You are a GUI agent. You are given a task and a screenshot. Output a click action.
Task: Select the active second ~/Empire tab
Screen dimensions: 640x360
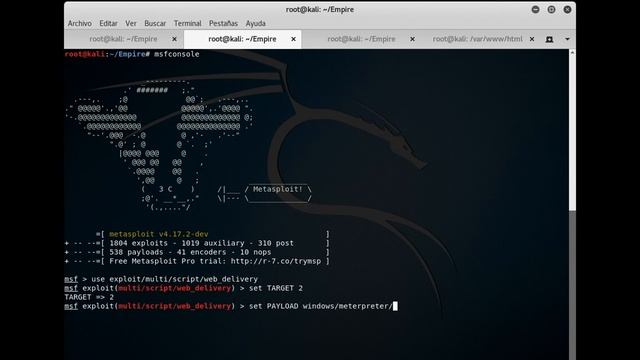click(242, 39)
